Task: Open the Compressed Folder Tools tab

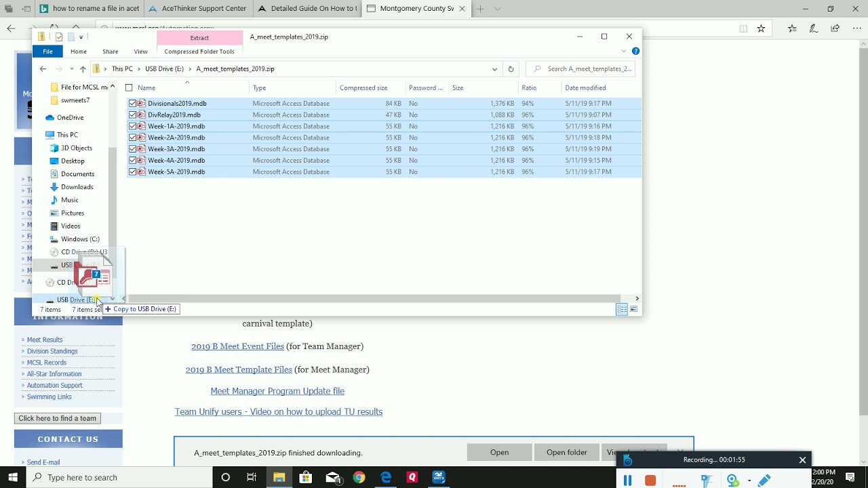Action: click(199, 52)
